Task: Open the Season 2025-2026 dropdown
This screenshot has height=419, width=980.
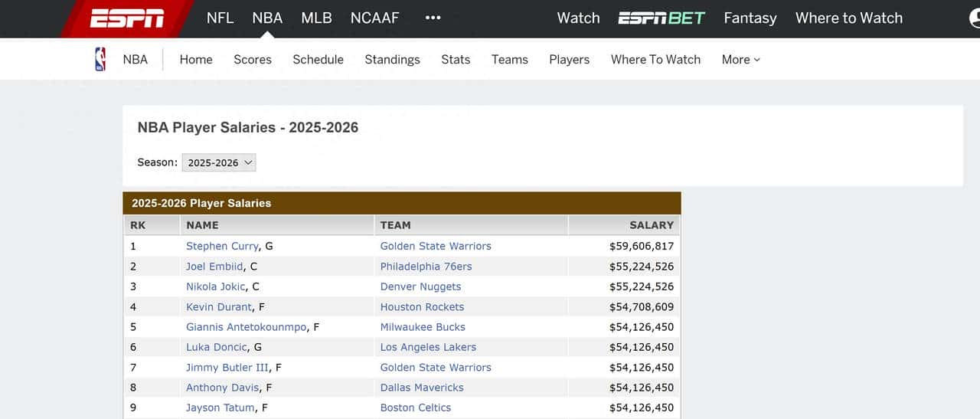Action: 219,162
